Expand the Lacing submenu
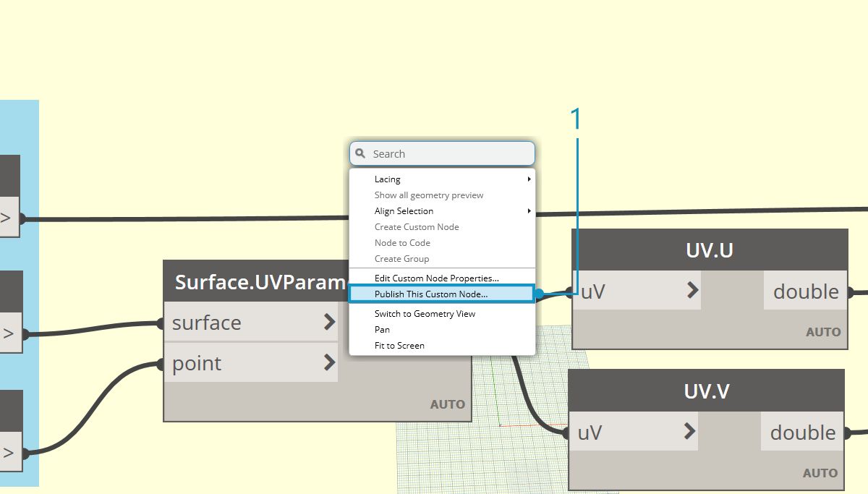 point(388,179)
